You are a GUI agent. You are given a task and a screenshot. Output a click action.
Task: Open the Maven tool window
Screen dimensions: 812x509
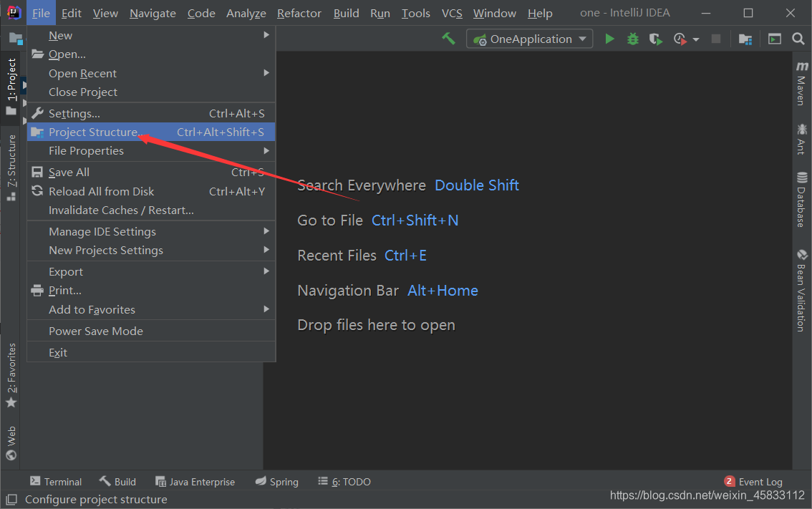[x=802, y=83]
